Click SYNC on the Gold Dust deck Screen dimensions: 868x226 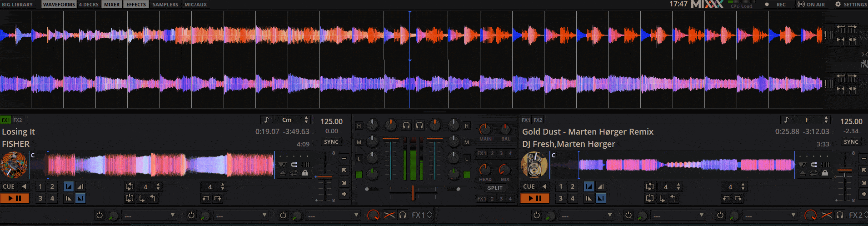tap(851, 142)
